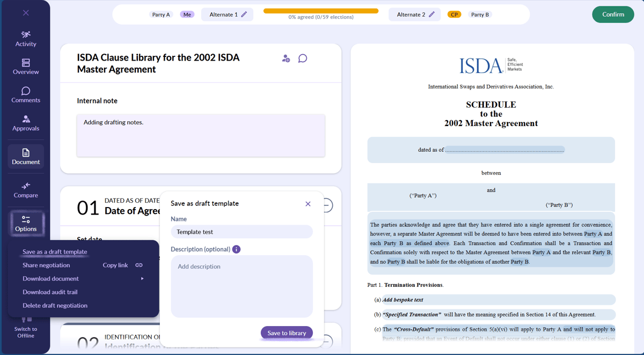Click the Download document submenu arrow
Screen dimensions: 644x355
point(142,278)
